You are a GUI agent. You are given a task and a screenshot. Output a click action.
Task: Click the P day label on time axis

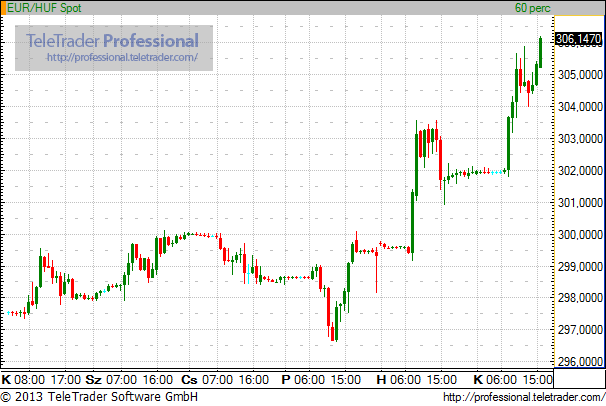[286, 380]
